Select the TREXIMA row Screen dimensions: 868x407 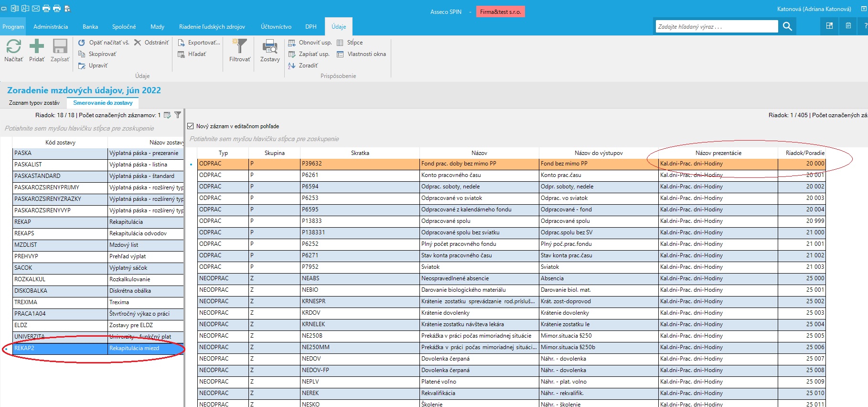[98, 302]
